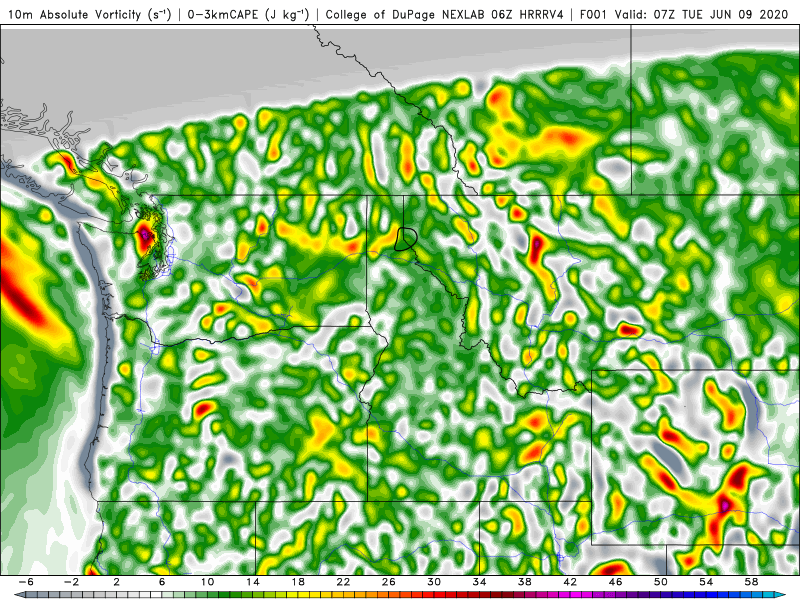This screenshot has width=800, height=600.
Task: Click the '-2' color scale label
Action: 71,582
